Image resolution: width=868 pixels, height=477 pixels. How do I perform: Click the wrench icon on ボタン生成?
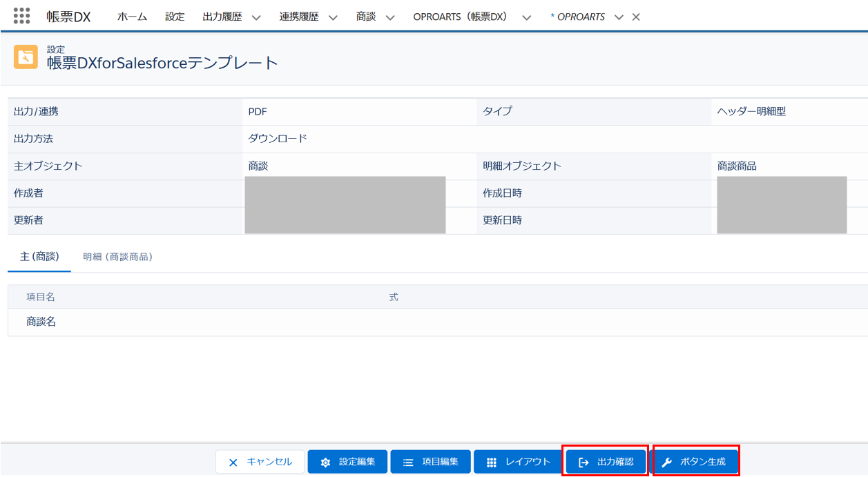click(666, 463)
